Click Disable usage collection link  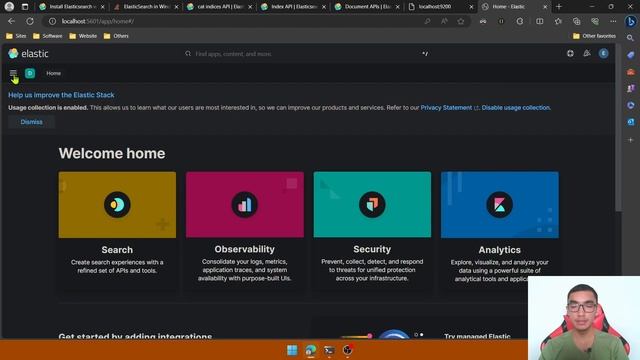(516, 108)
